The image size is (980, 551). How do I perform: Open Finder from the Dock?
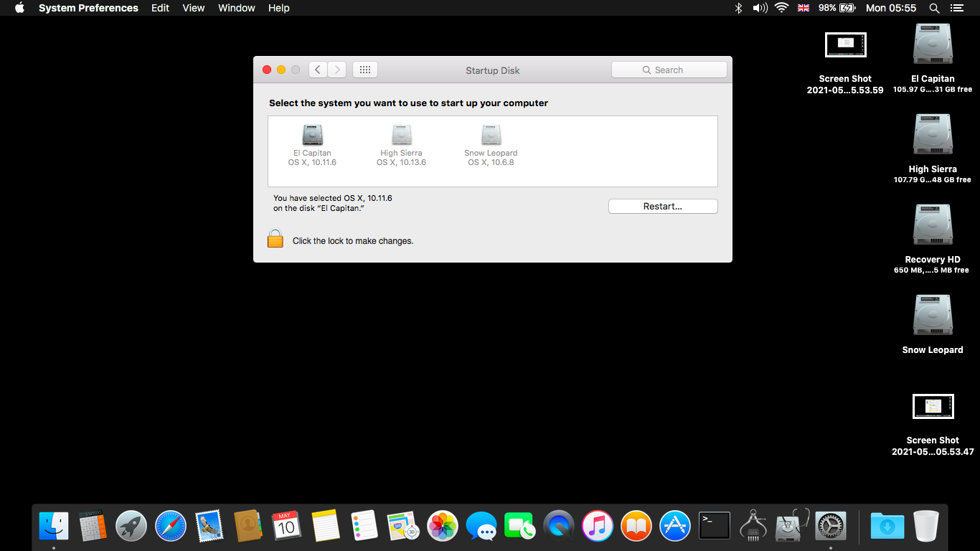(x=54, y=526)
